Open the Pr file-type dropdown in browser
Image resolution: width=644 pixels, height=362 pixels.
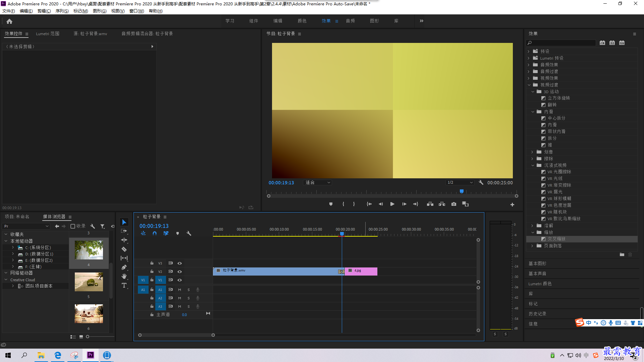click(x=26, y=226)
